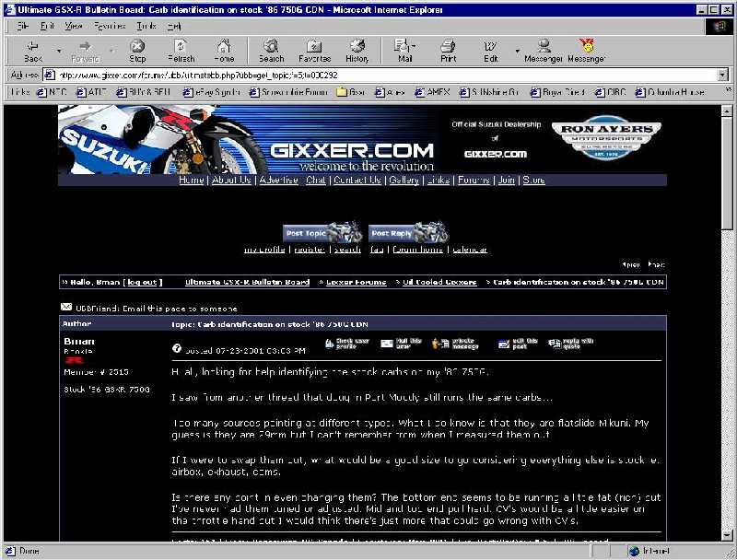The image size is (737, 560).
Task: Open the eBay Sign In favorite link
Action: 212,92
